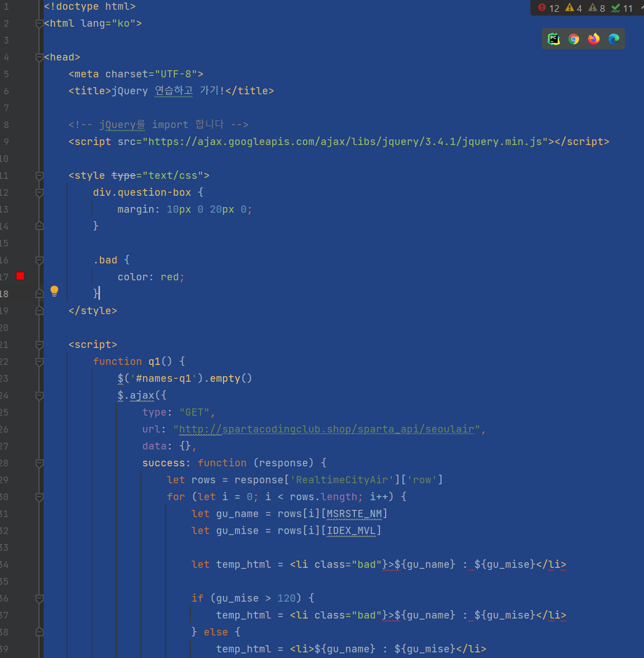Open the file in Chrome browser
The width and height of the screenshot is (644, 658).
(574, 39)
